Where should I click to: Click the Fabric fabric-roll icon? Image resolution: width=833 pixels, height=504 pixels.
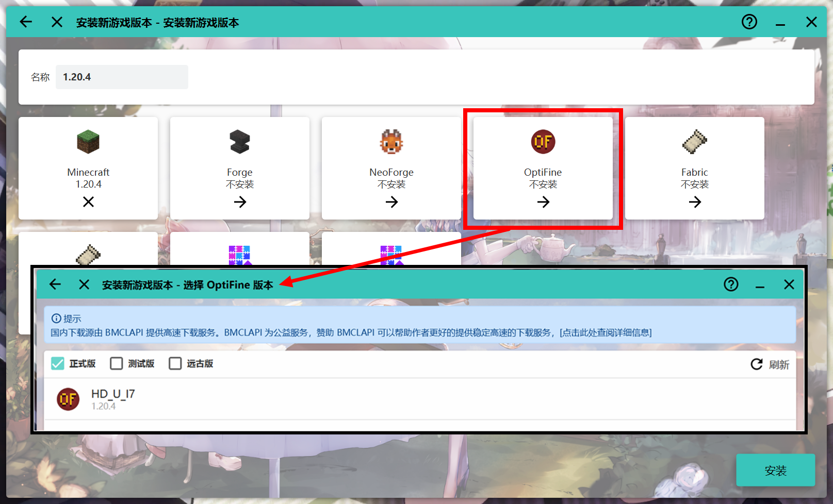pyautogui.click(x=695, y=142)
